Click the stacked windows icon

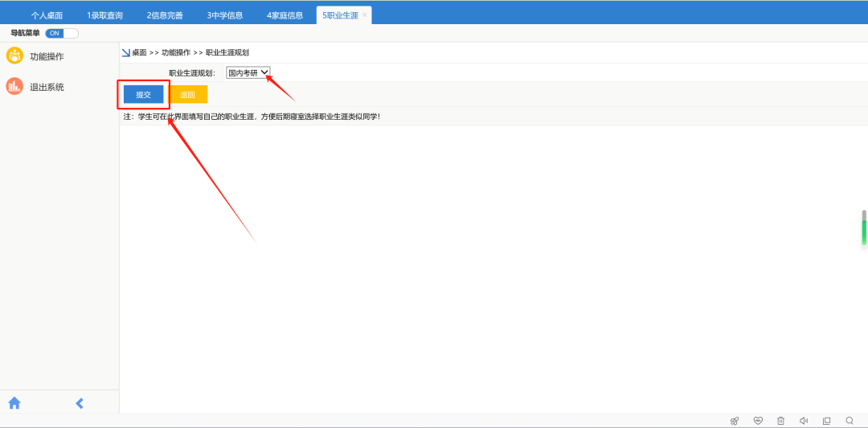pyautogui.click(x=826, y=420)
